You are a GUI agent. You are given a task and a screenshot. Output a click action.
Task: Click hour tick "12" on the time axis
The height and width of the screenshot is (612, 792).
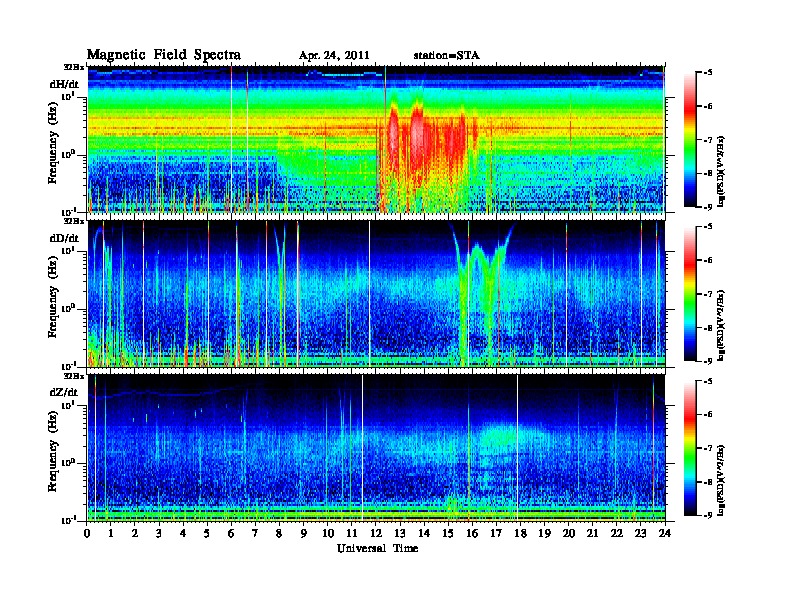pyautogui.click(x=376, y=533)
